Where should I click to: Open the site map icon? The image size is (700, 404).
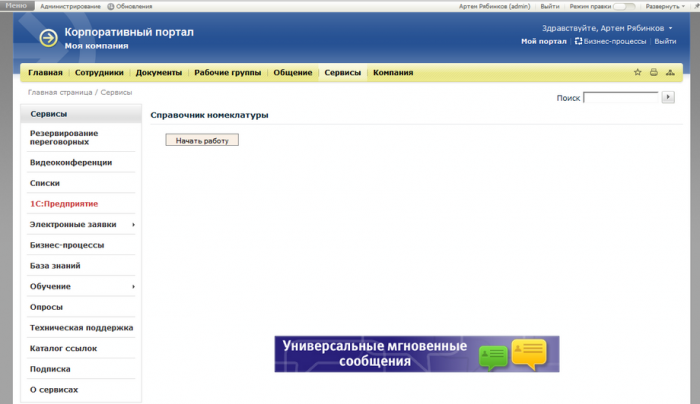coord(670,73)
